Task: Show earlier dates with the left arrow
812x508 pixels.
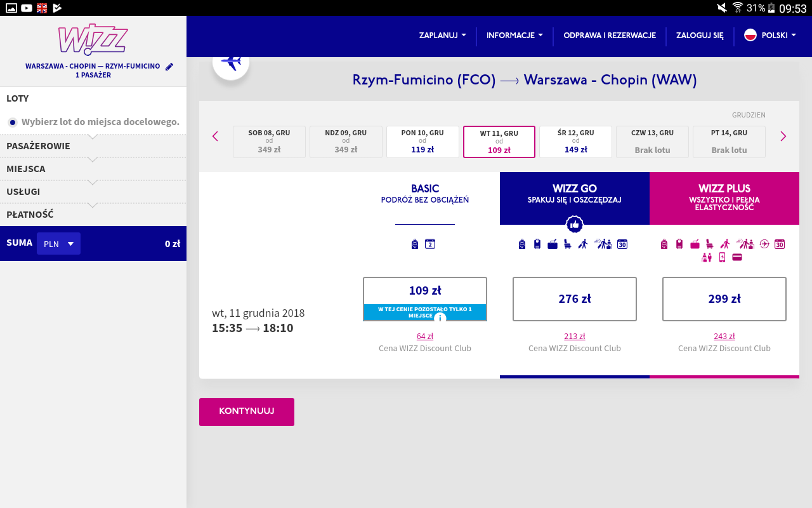Action: (215, 136)
